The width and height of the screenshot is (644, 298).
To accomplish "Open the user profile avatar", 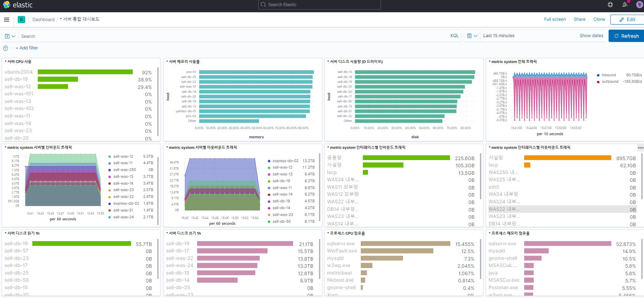I will [640, 5].
